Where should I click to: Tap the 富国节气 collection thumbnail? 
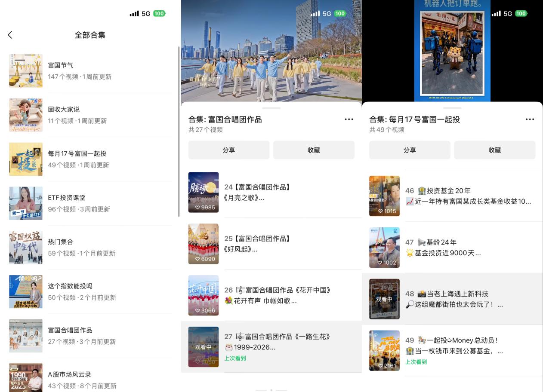[26, 71]
